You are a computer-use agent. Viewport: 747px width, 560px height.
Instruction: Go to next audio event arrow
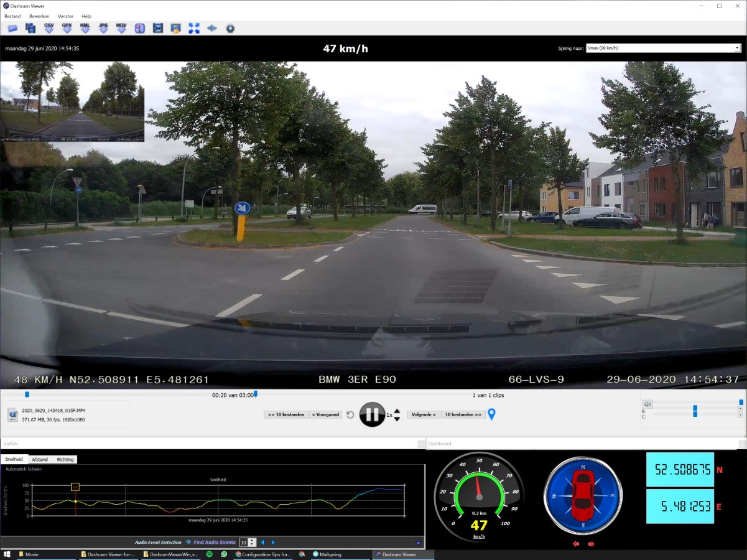point(272,543)
